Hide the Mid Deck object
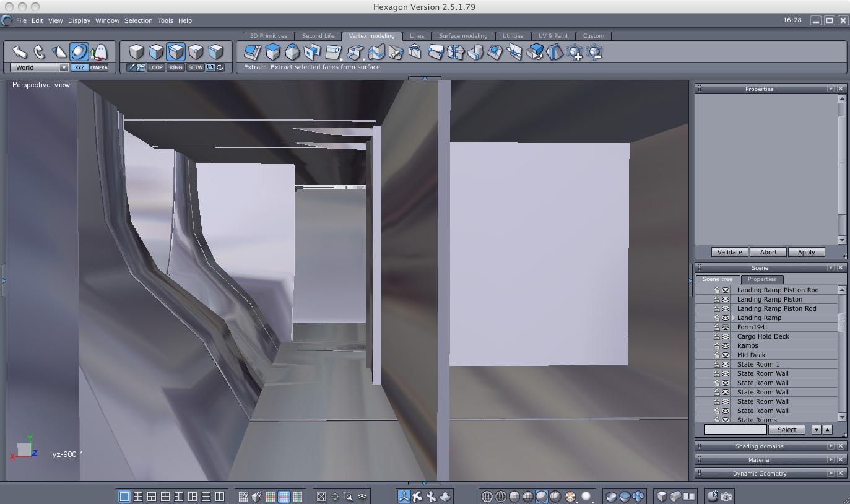The width and height of the screenshot is (850, 504). pos(726,355)
